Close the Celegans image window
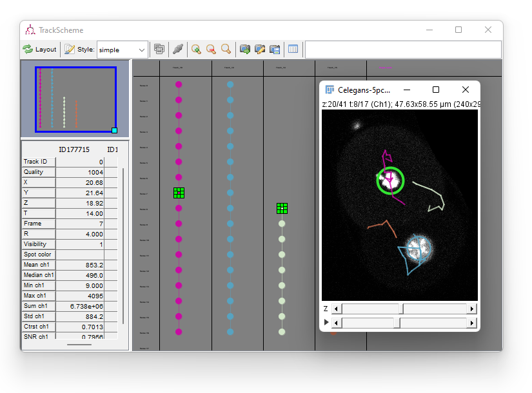 coord(466,90)
